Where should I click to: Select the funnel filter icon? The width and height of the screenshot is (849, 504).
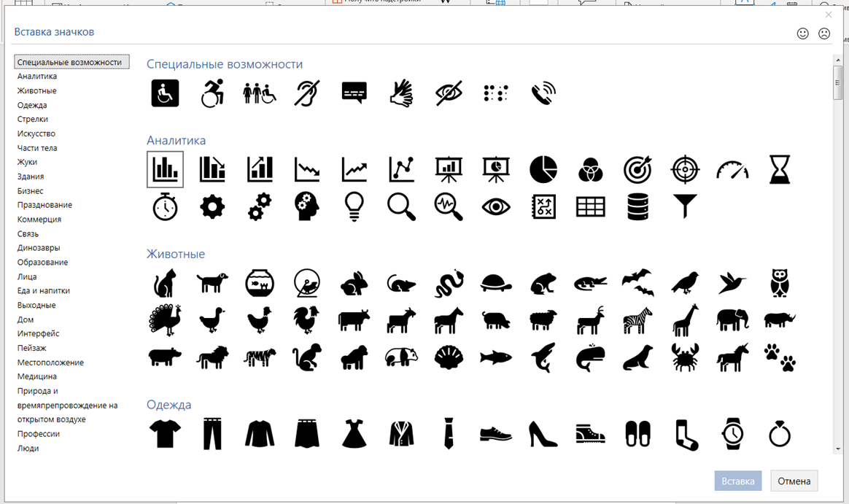[684, 206]
